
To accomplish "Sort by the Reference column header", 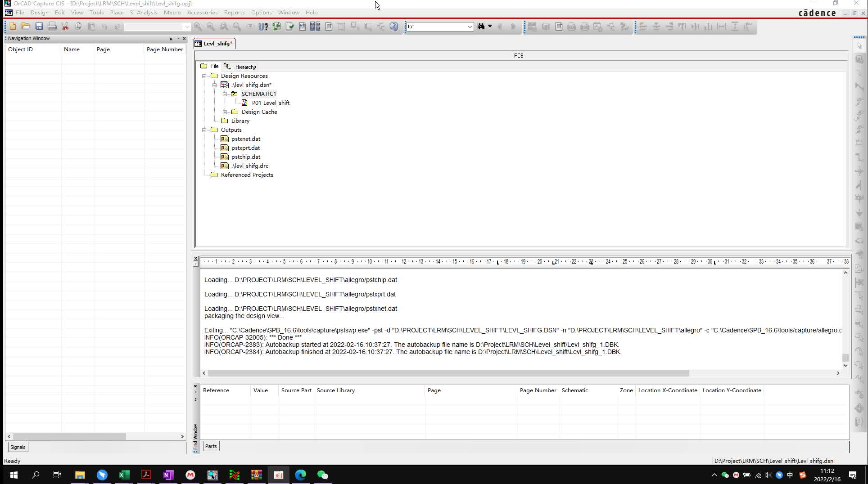I will (225, 390).
